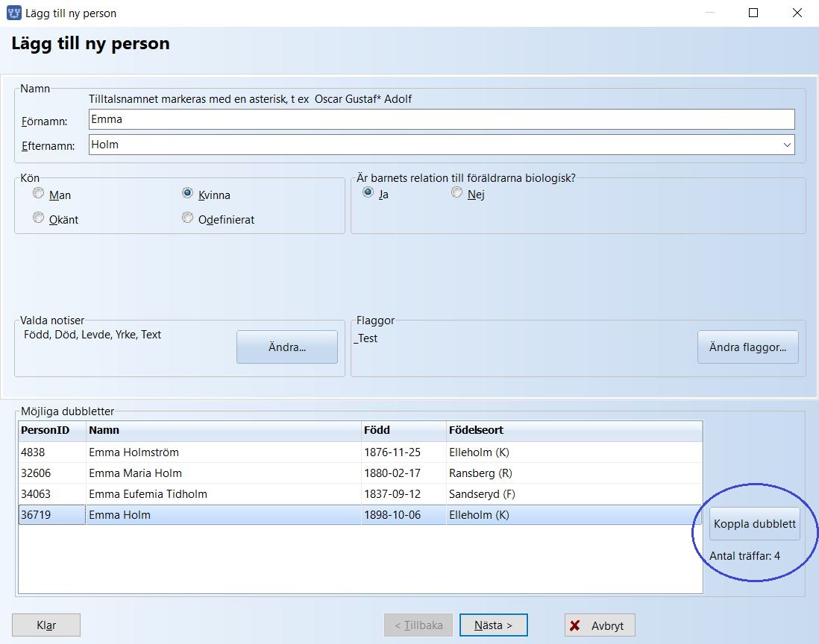Cancel the dialog with Avbryt

tap(600, 625)
